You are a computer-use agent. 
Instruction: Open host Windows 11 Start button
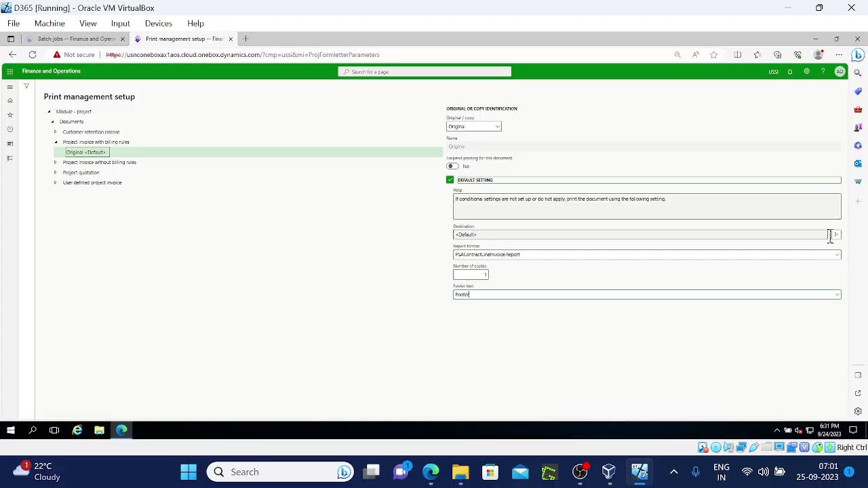pyautogui.click(x=189, y=472)
